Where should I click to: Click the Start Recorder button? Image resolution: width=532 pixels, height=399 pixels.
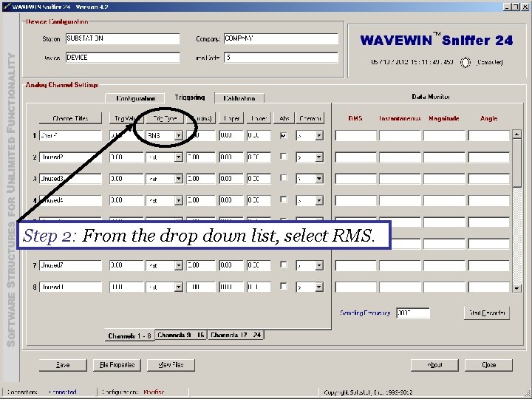tap(487, 313)
